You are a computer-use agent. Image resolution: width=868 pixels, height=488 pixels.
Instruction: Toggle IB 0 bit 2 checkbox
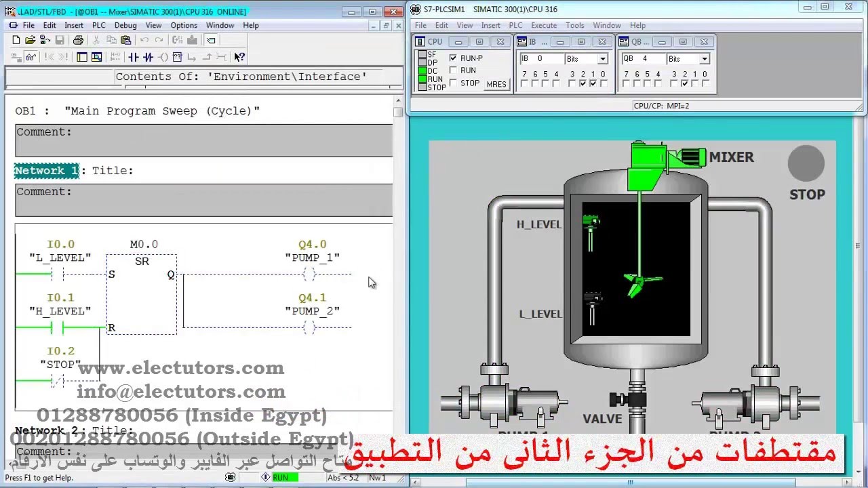point(583,83)
